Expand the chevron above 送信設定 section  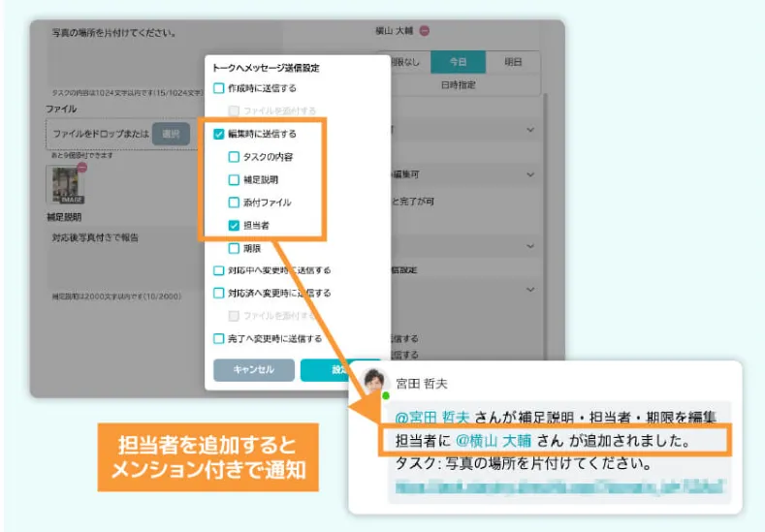pos(530,246)
